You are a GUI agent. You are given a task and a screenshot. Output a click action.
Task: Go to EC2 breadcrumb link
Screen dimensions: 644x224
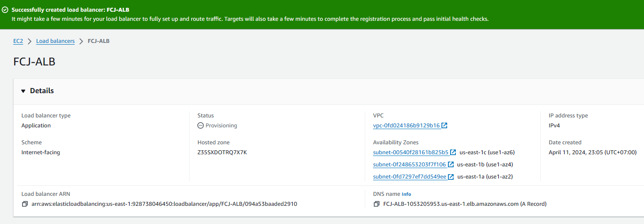point(18,41)
